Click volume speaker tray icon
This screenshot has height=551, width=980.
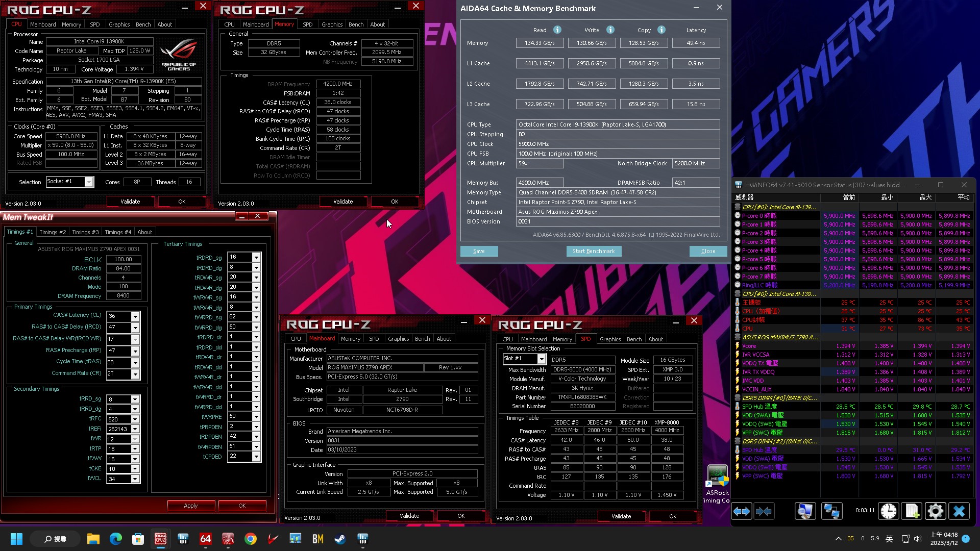[918, 539]
